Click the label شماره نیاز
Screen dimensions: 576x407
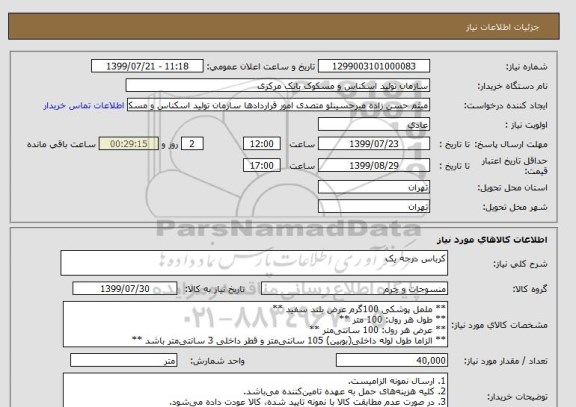527,67
